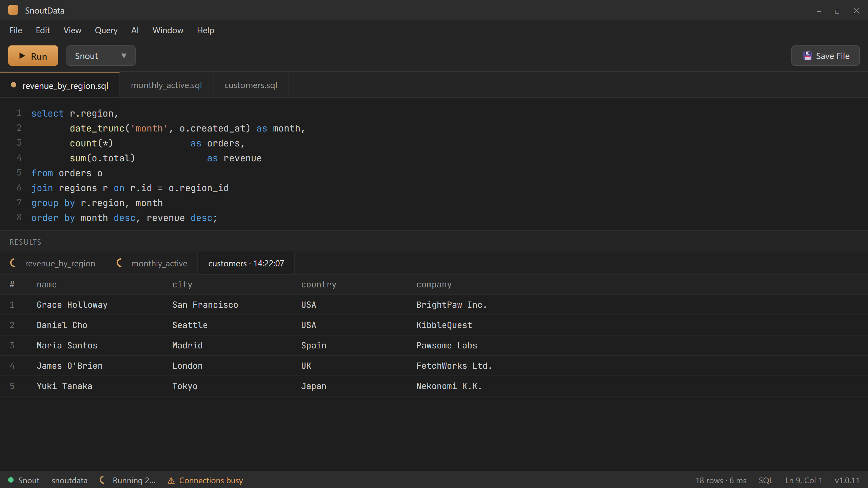The height and width of the screenshot is (488, 868).
Task: Click the green Snout connection status dot
Action: [11, 480]
